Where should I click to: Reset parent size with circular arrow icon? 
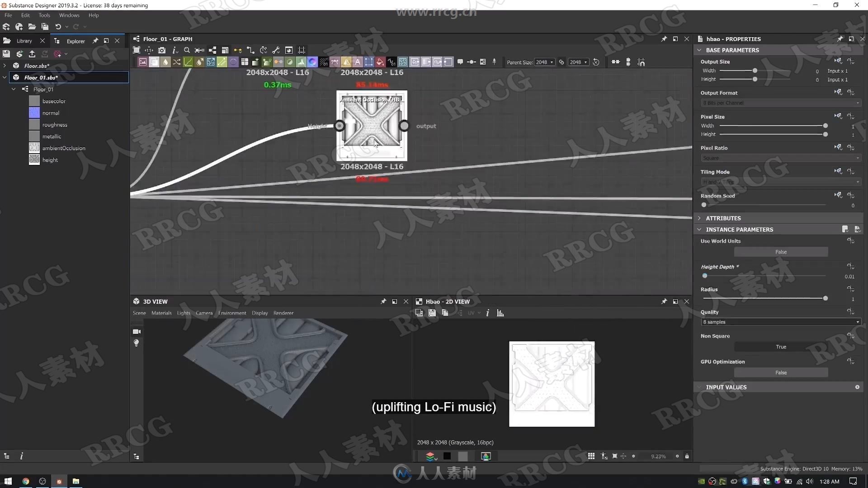coord(596,62)
